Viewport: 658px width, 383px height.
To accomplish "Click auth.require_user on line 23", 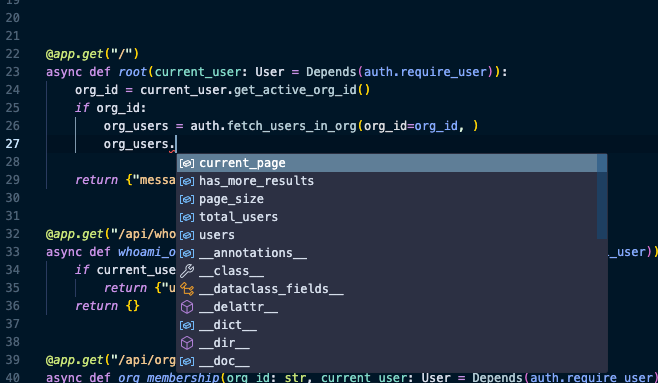I will (425, 72).
